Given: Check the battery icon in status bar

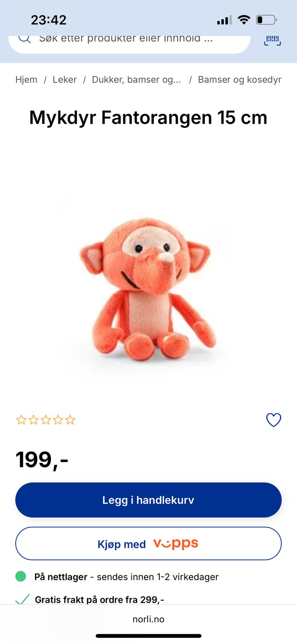Looking at the screenshot, I should [266, 20].
